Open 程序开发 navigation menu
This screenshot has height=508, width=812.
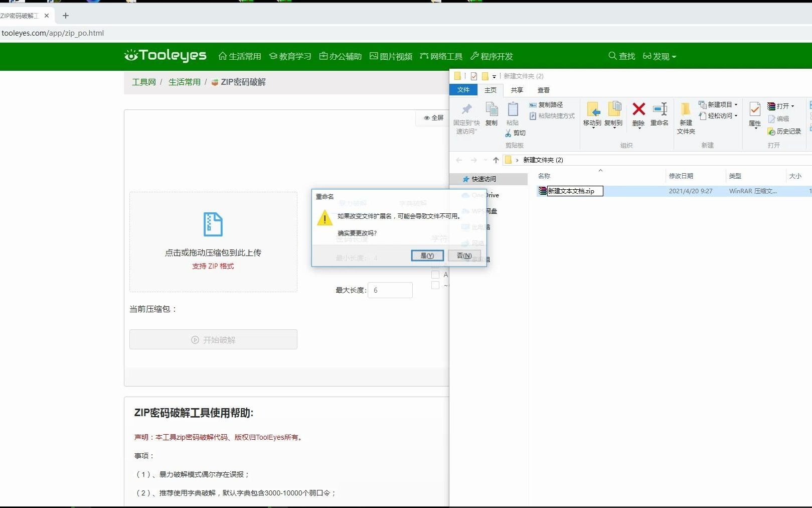point(492,56)
